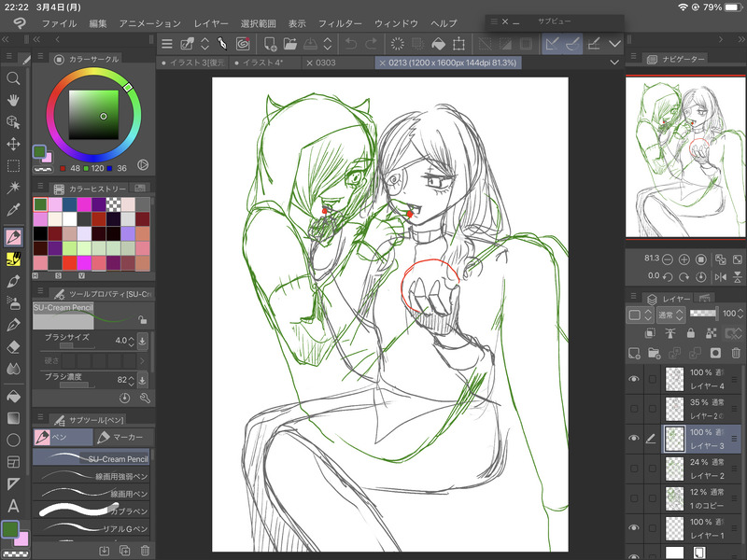The width and height of the screenshot is (747, 560).
Task: Open 編集 menu
Action: (x=98, y=23)
